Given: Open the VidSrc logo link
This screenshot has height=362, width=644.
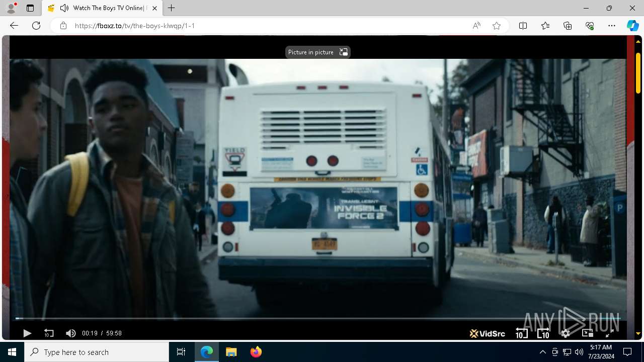Looking at the screenshot, I should [487, 333].
